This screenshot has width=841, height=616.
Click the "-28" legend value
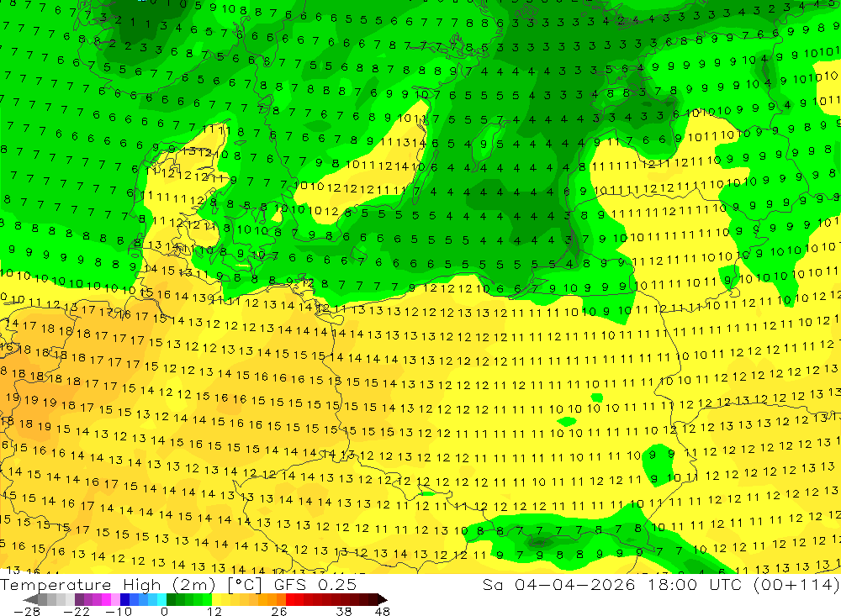[26, 611]
